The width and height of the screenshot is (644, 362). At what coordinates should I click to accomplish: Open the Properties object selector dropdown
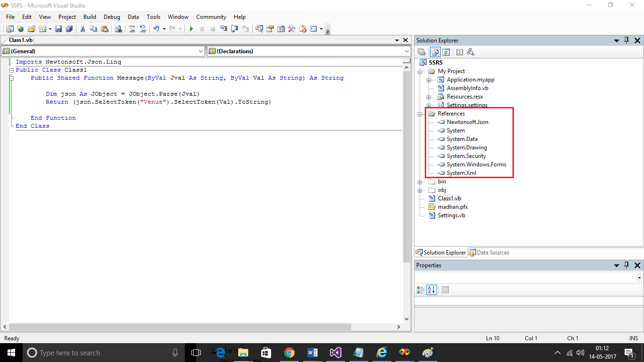coord(640,278)
